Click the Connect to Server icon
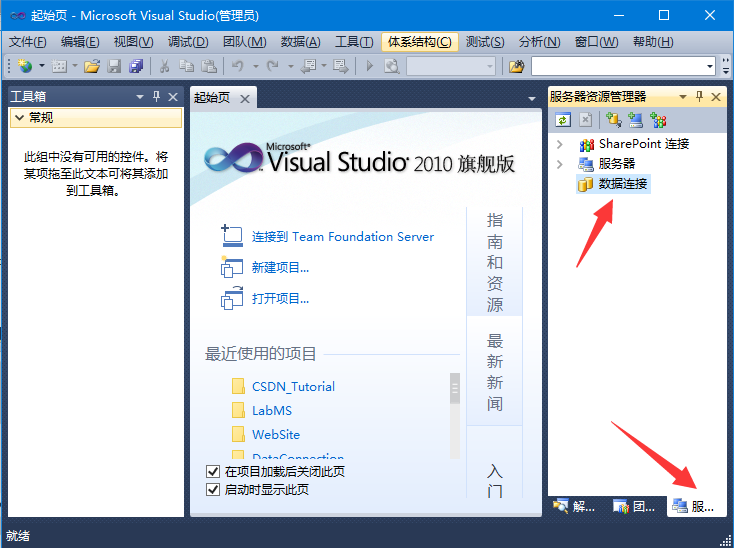The image size is (734, 548). 635,120
